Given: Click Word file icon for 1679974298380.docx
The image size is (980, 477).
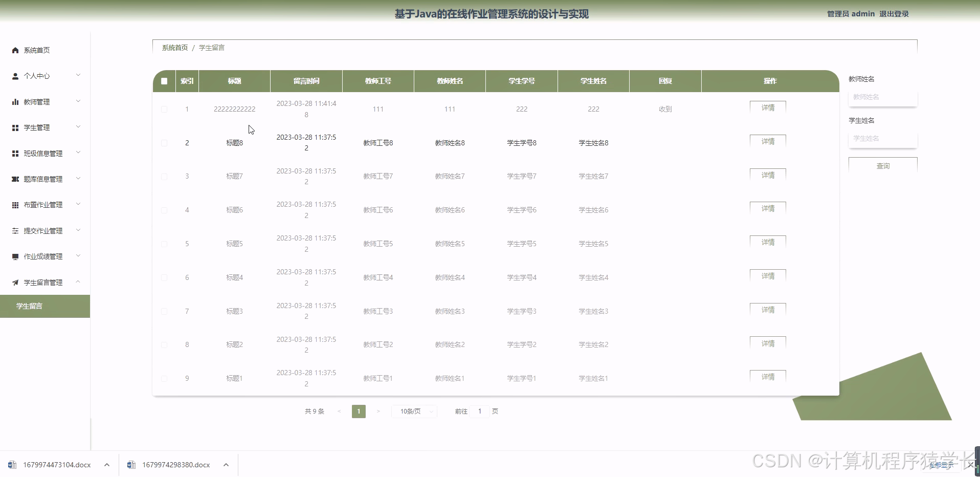Looking at the screenshot, I should point(131,465).
